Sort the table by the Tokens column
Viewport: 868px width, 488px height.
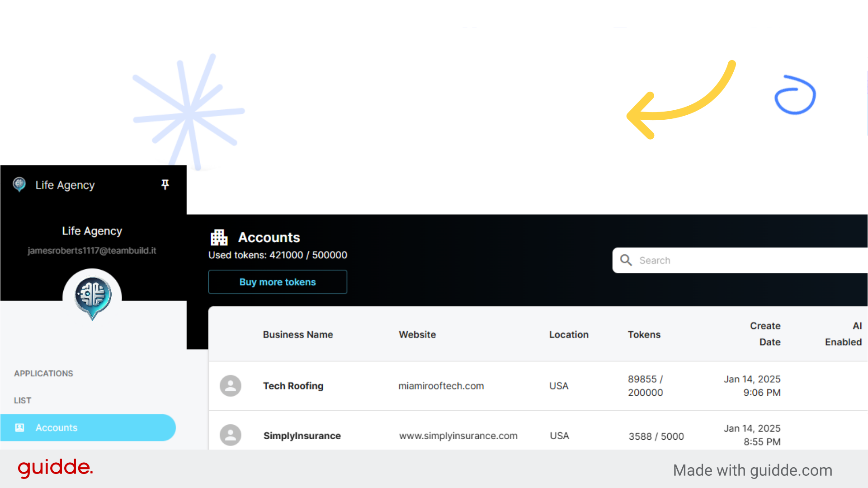click(x=644, y=334)
